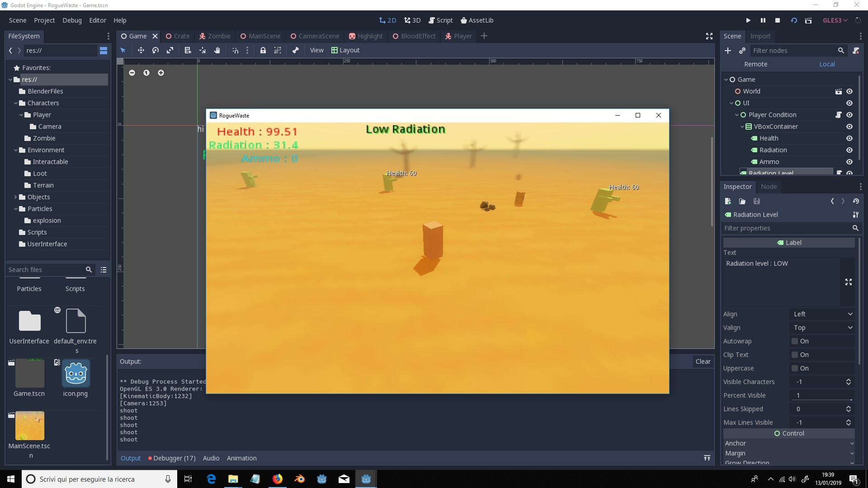Click the Lock selected object icon
Image resolution: width=868 pixels, height=488 pixels.
click(x=263, y=50)
